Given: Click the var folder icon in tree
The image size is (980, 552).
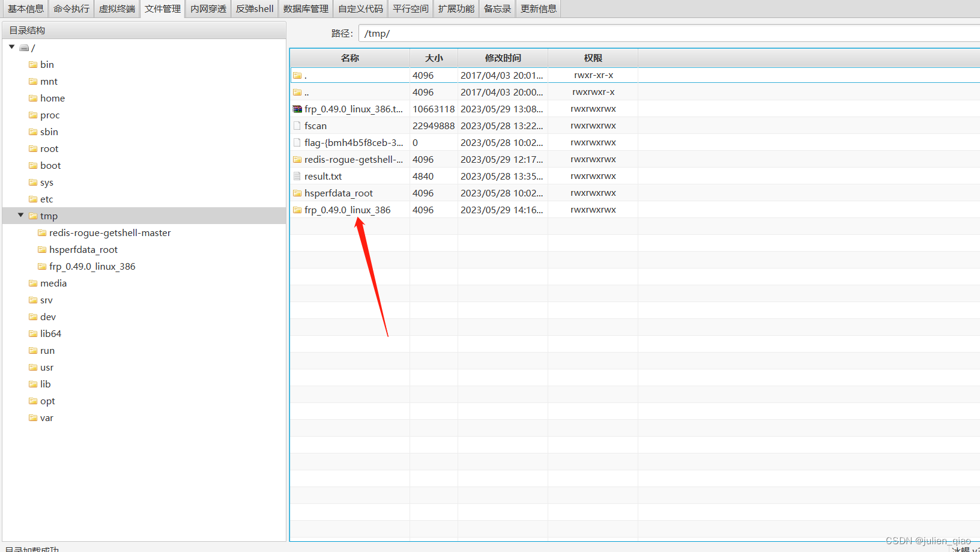Looking at the screenshot, I should [x=33, y=417].
